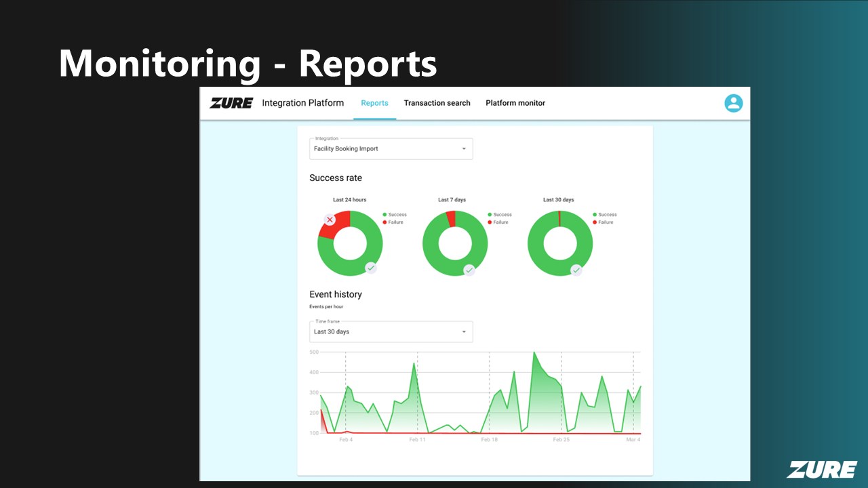Open the user account avatar icon
The image size is (868, 488).
pos(733,103)
